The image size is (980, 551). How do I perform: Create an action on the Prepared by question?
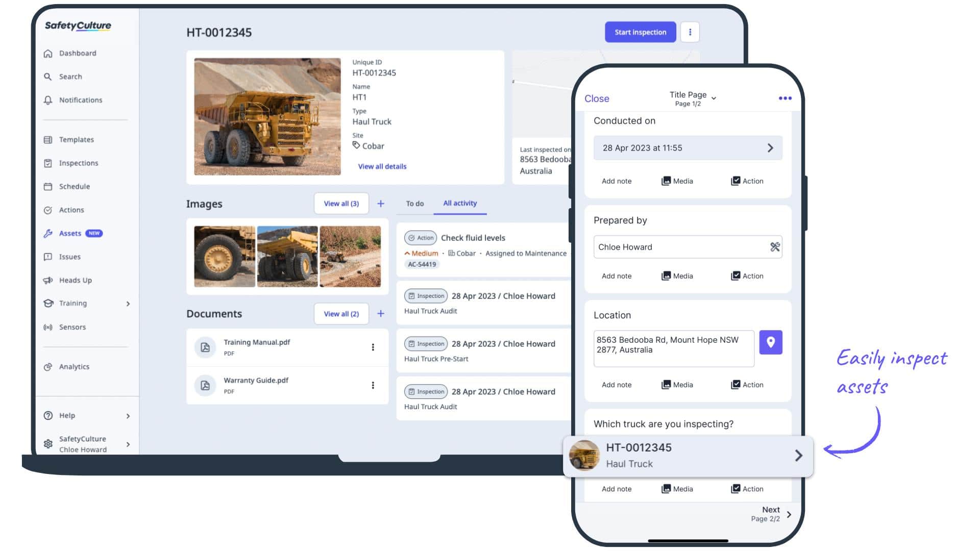pyautogui.click(x=747, y=275)
